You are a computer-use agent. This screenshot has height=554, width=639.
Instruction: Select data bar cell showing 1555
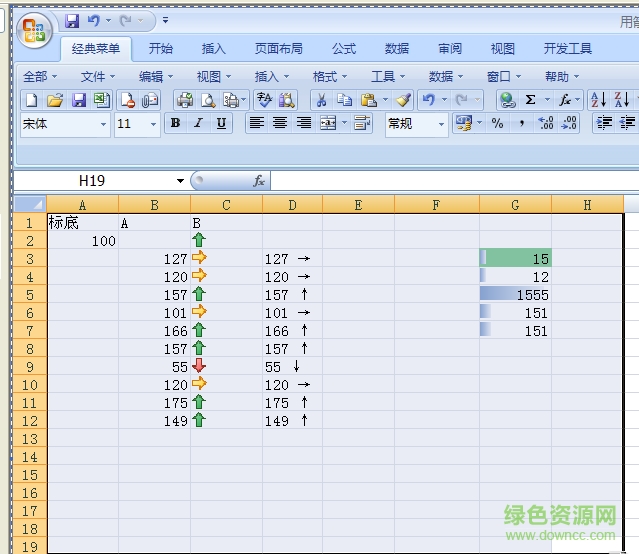point(515,295)
